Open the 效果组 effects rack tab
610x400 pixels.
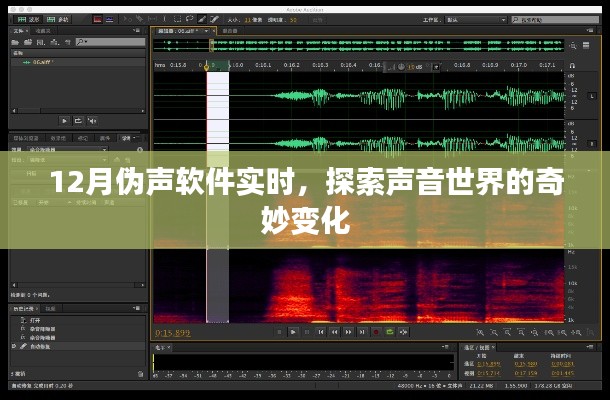[58, 138]
